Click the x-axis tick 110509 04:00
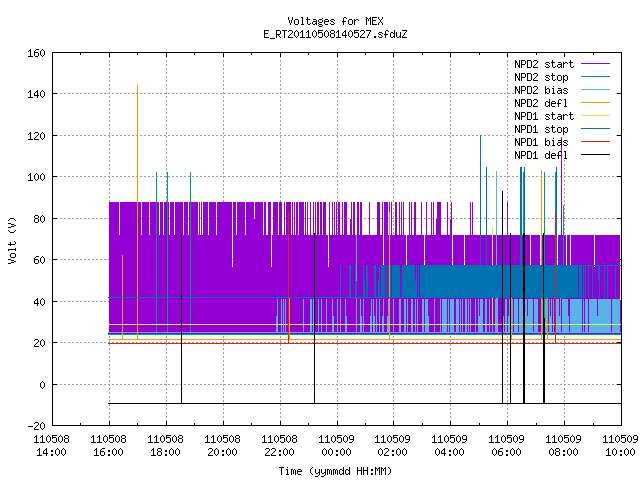The height and width of the screenshot is (480, 640). (449, 446)
